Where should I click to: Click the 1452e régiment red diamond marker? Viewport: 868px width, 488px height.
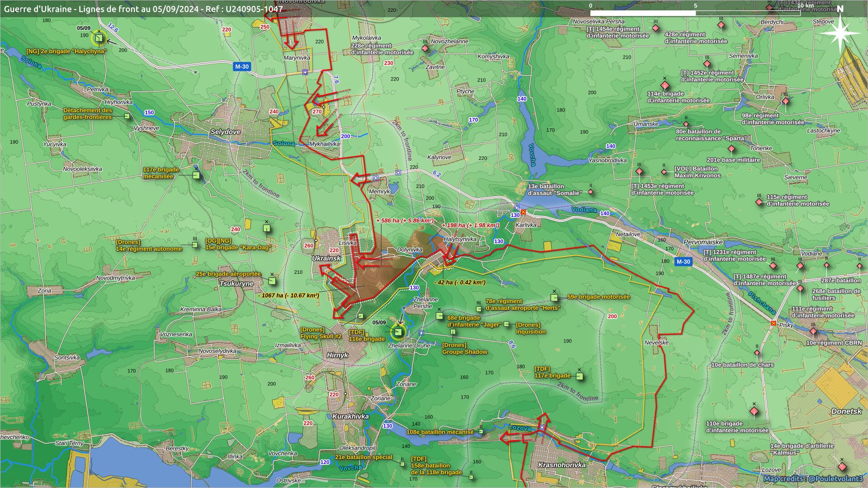[707, 64]
